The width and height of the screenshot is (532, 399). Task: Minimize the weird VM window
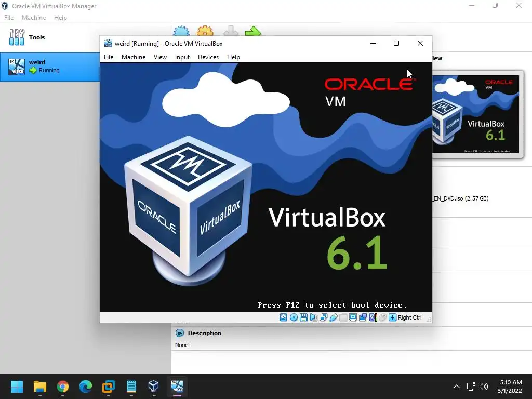click(373, 43)
